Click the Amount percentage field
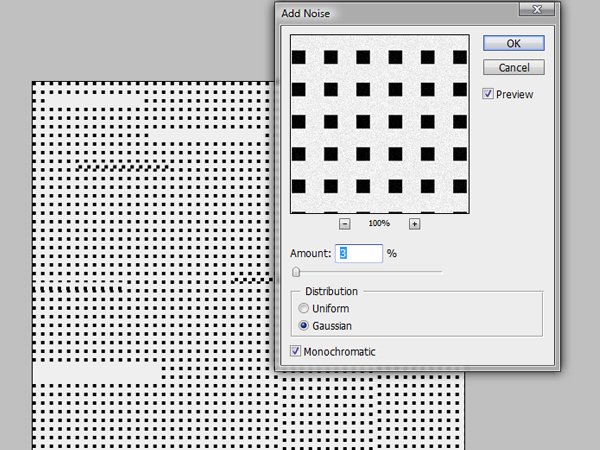 tap(359, 253)
